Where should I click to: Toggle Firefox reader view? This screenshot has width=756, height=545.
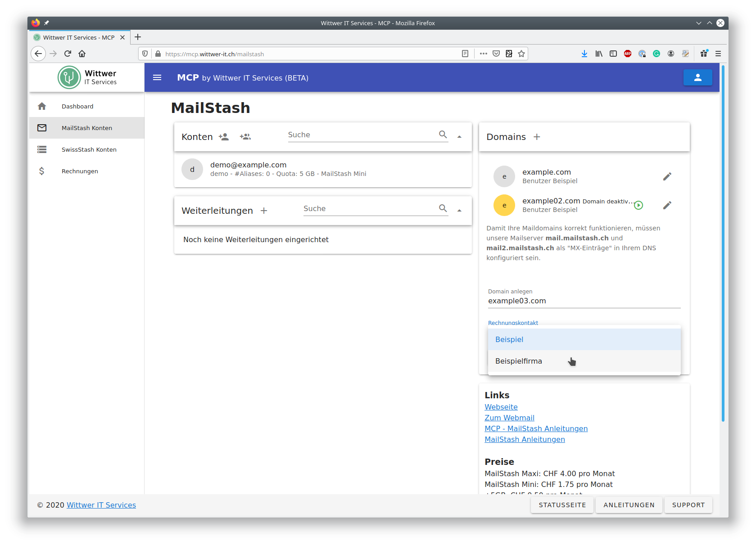tap(465, 54)
